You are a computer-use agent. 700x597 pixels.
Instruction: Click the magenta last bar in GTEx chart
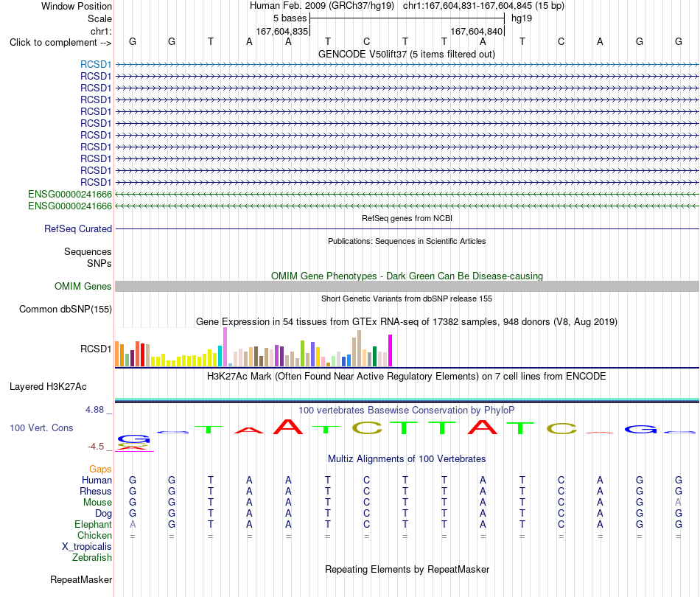391,351
